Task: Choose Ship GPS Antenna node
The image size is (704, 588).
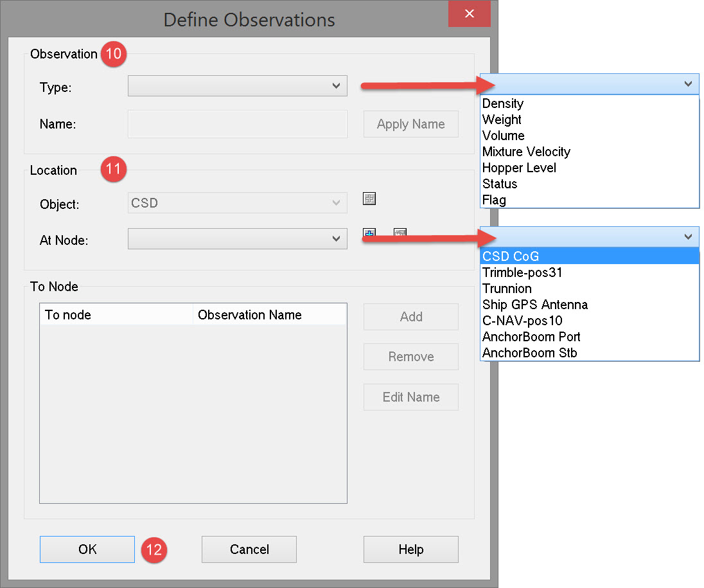Action: pyautogui.click(x=590, y=305)
